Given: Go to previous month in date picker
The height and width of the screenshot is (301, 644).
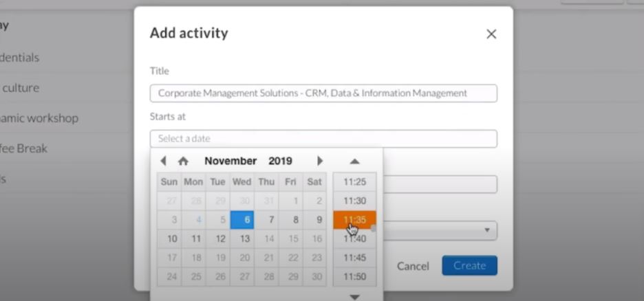Looking at the screenshot, I should pos(163,161).
